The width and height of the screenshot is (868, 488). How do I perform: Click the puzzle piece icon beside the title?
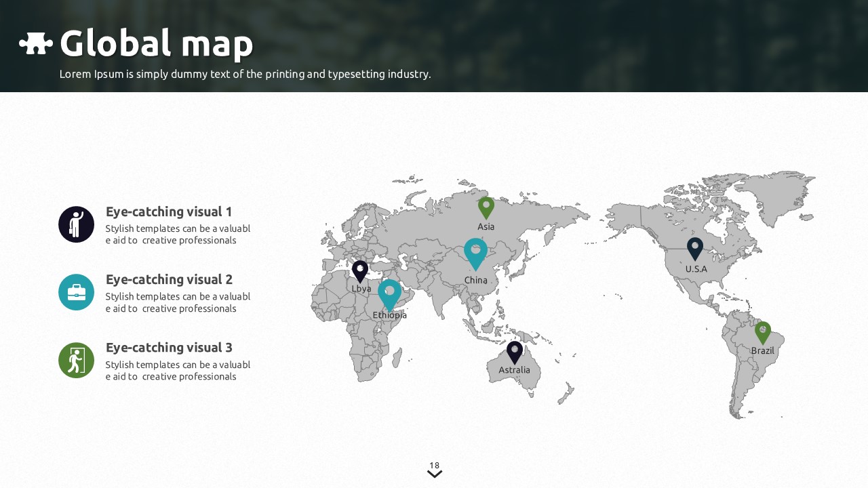(x=36, y=43)
